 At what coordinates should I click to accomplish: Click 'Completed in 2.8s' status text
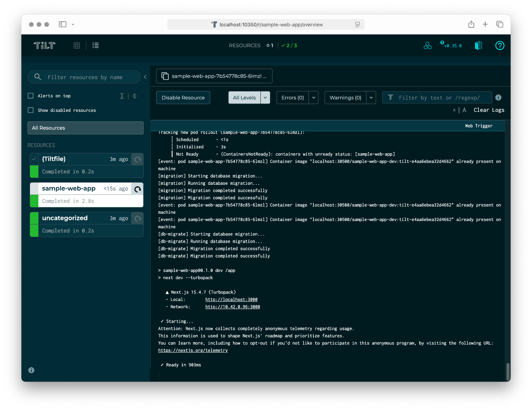[68, 201]
